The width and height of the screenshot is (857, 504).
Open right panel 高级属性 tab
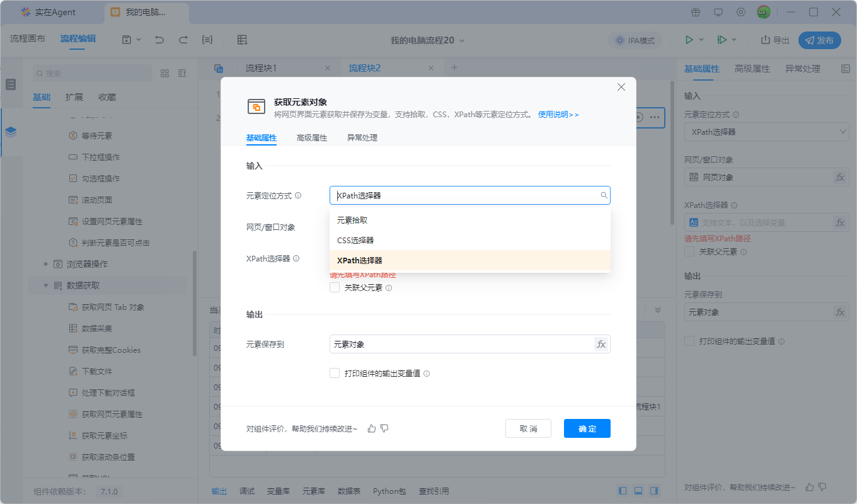click(x=752, y=69)
